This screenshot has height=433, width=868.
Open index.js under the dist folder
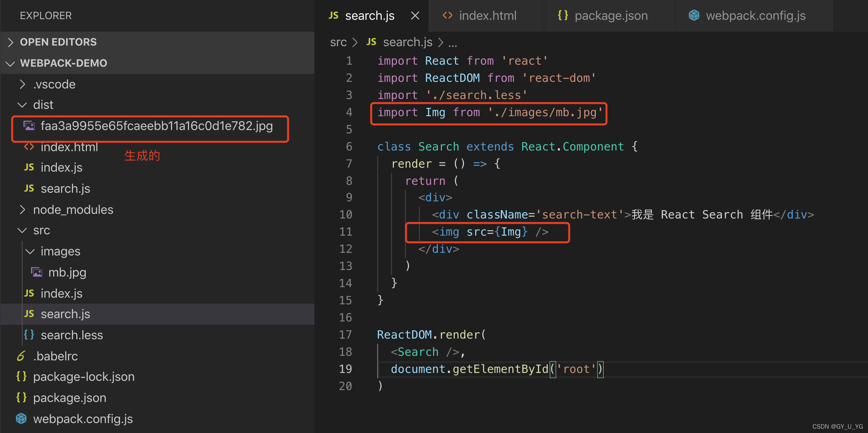[62, 168]
